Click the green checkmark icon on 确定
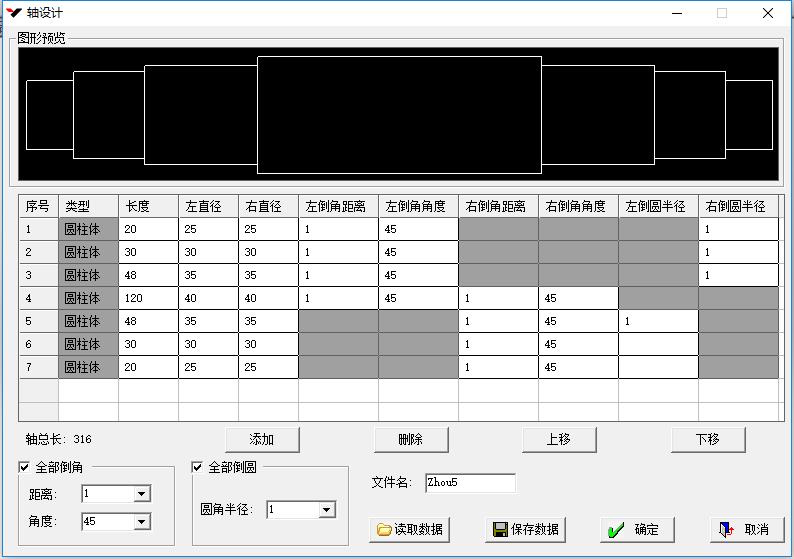This screenshot has height=559, width=794. pyautogui.click(x=616, y=529)
